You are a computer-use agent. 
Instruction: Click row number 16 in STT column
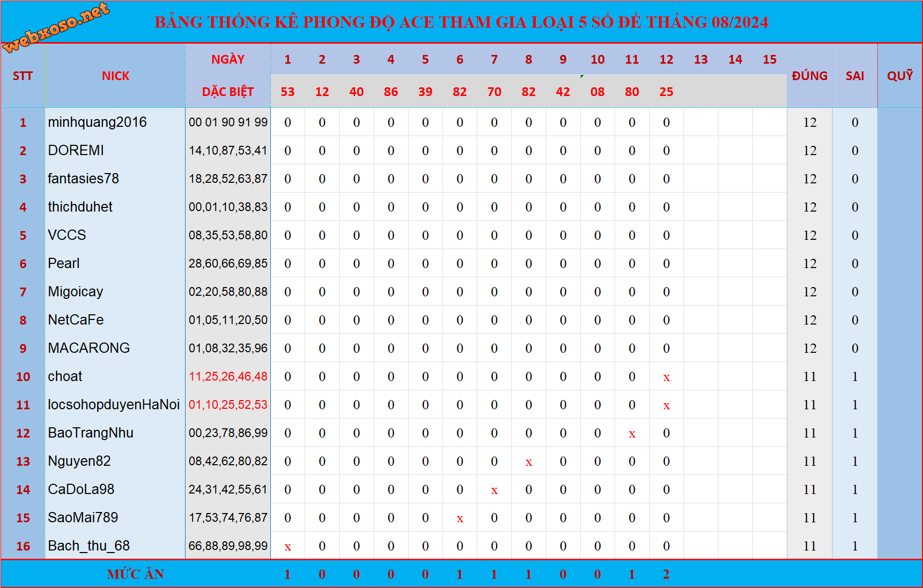point(23,546)
